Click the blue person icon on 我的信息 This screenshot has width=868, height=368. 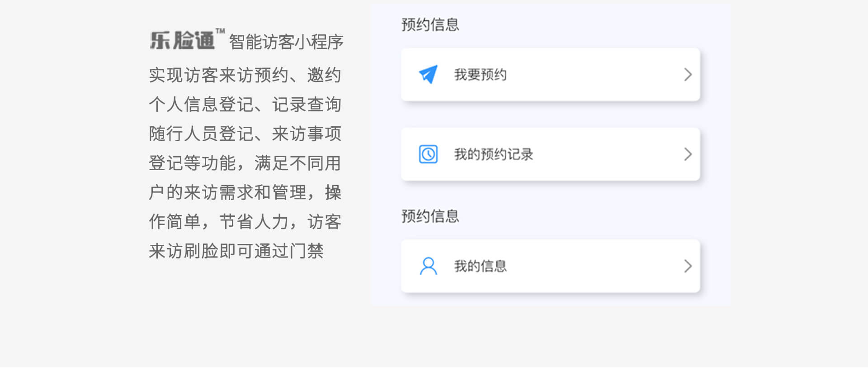[x=428, y=266]
